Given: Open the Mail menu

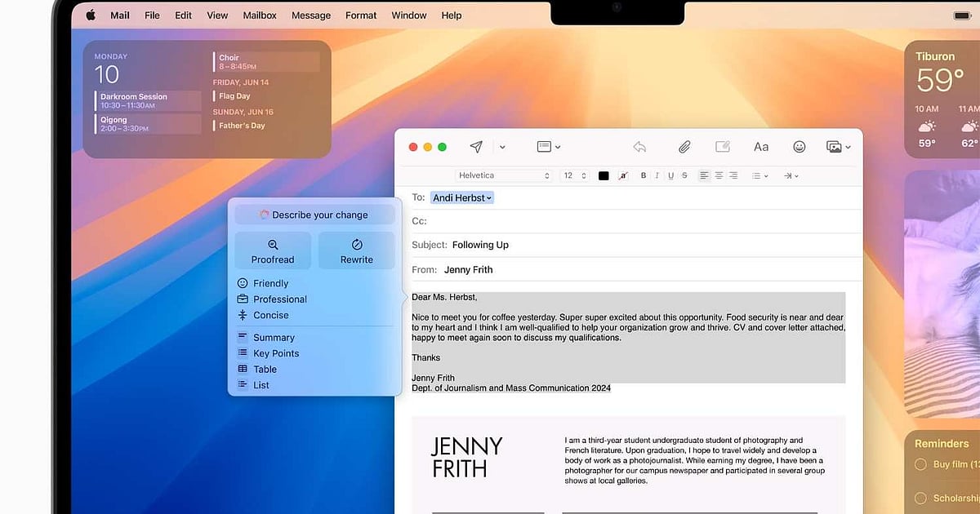Looking at the screenshot, I should (119, 15).
